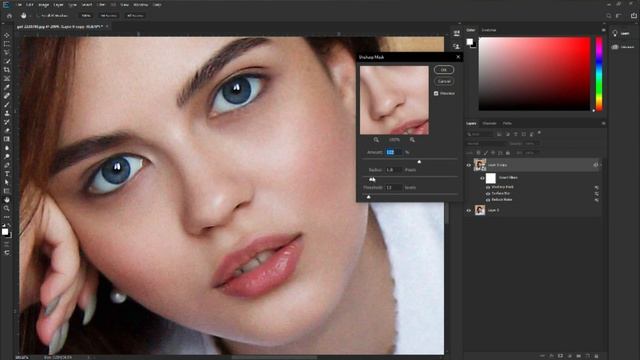640x360 pixels.
Task: Change screen mode at toolbox bottom
Action: (7, 253)
